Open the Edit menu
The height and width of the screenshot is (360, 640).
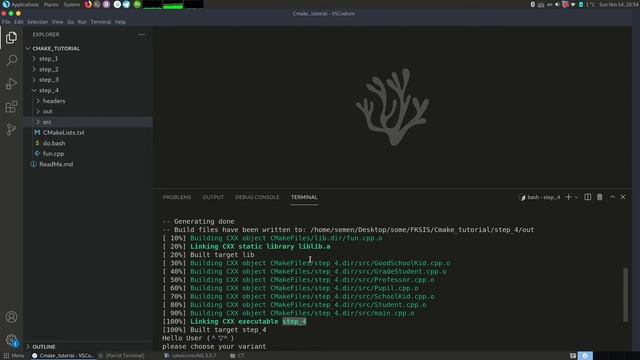tap(18, 22)
